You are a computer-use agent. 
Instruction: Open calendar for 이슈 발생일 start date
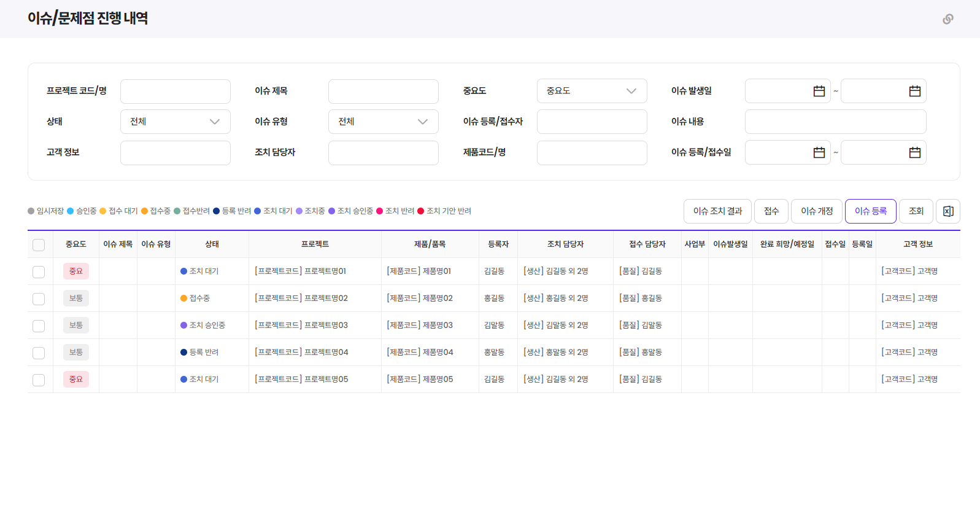pos(819,91)
